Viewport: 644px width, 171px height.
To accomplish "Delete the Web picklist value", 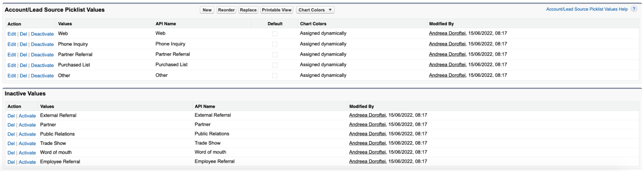I will [x=24, y=34].
